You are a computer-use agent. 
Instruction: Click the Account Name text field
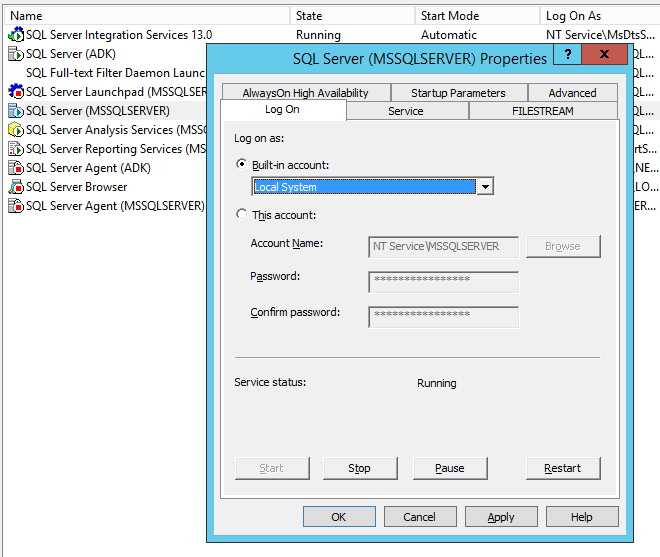(443, 247)
